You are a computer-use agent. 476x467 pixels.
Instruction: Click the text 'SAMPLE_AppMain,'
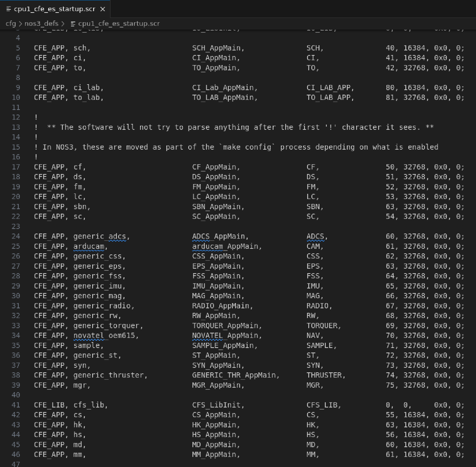pos(225,346)
